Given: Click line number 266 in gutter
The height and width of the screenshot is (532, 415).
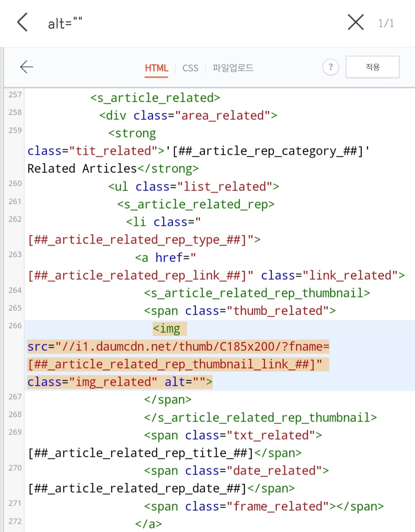Looking at the screenshot, I should pos(15,326).
